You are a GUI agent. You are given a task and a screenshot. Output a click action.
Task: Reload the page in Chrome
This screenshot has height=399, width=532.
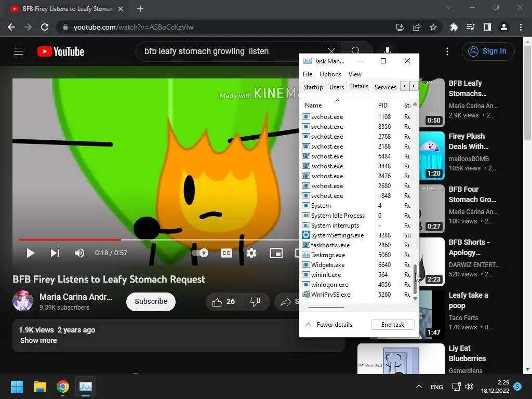[45, 27]
